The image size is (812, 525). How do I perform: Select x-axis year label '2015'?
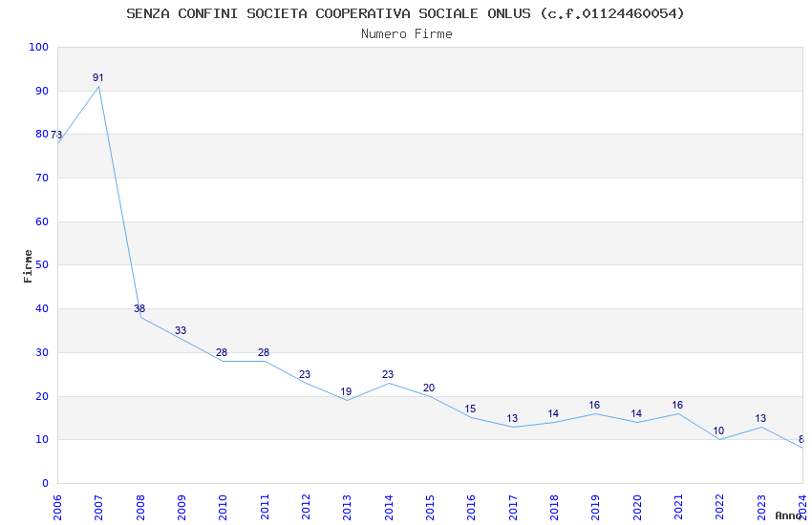coord(430,507)
